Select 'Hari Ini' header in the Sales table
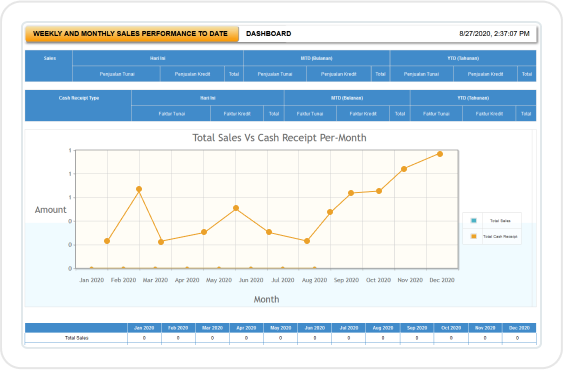Screen dimensions: 563x370 coord(158,58)
